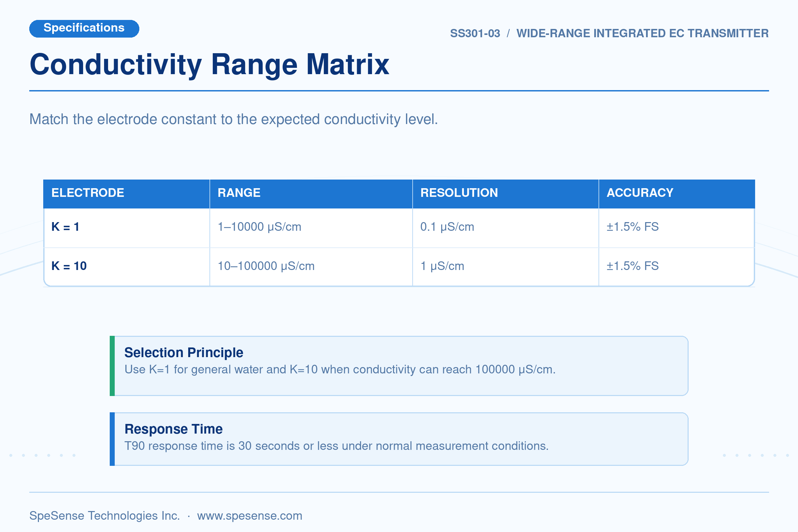Select the K = 10 electrode row label
798x532 pixels.
pos(69,266)
